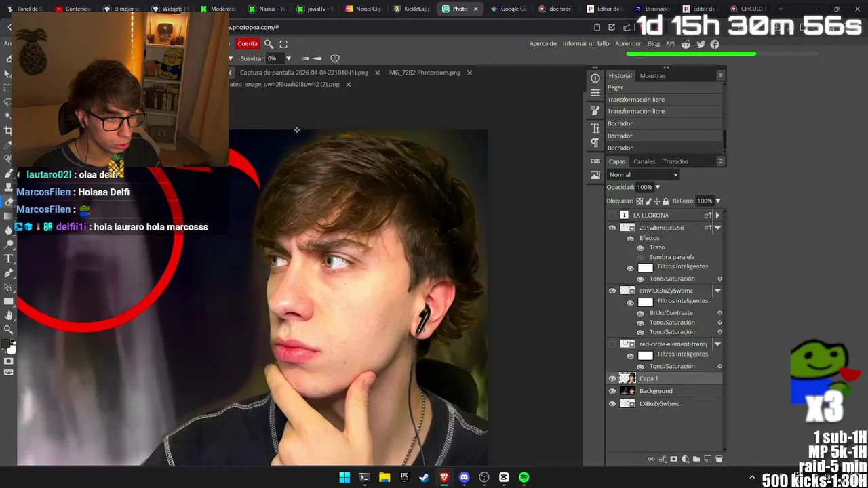Open Reddit icon in Photopea header
The width and height of the screenshot is (868, 488).
686,44
